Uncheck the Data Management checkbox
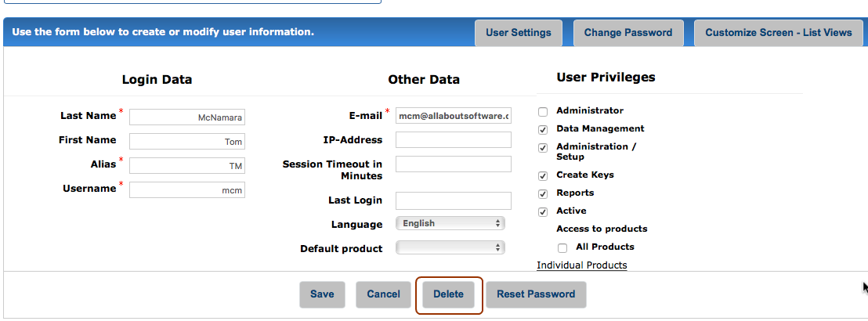The width and height of the screenshot is (868, 321). coord(543,130)
